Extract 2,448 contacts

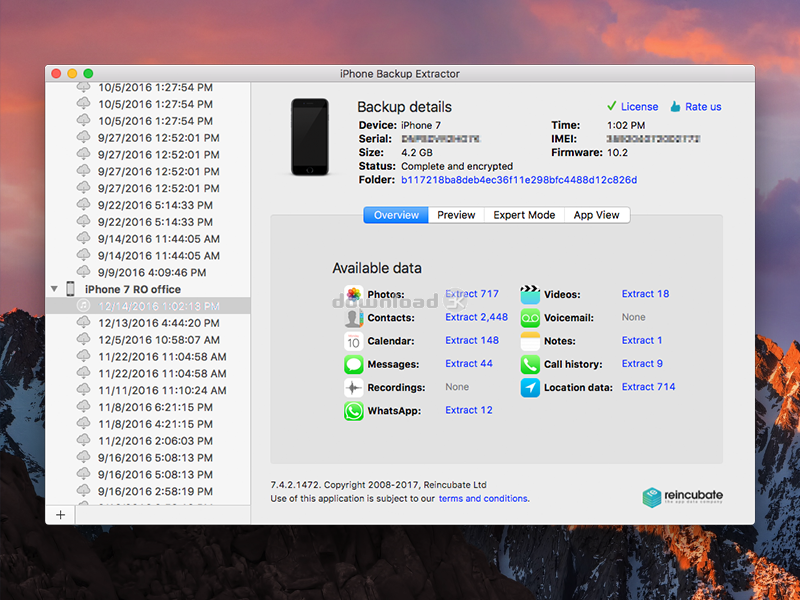point(477,317)
